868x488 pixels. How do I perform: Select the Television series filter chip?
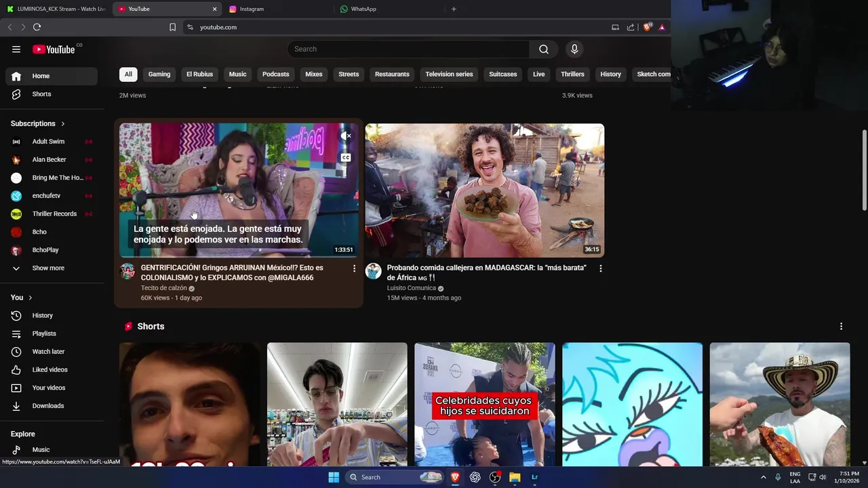click(x=449, y=74)
